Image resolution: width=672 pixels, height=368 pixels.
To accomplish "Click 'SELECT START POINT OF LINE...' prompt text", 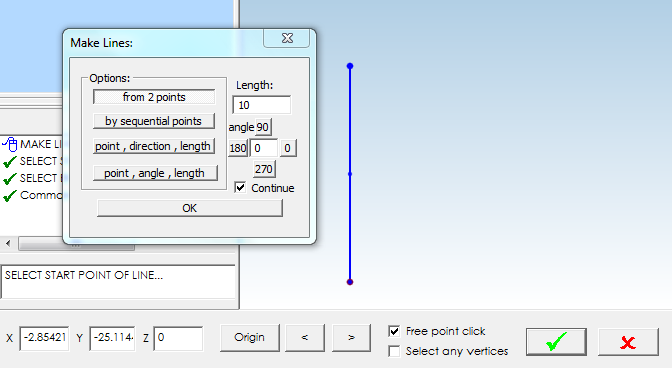I will (x=84, y=275).
